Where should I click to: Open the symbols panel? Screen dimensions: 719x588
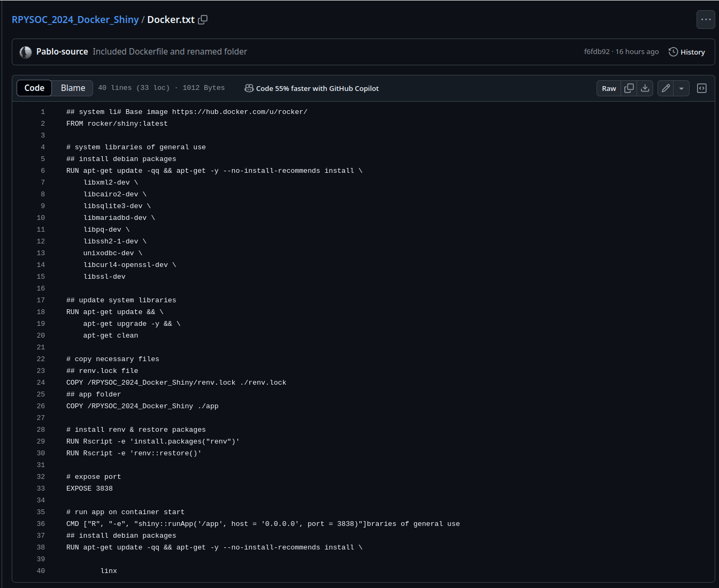702,88
